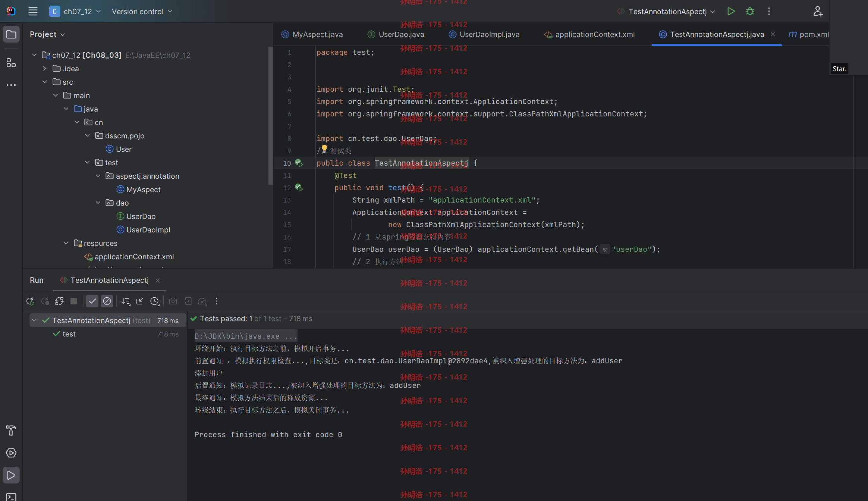
Task: Open the Build hammer tool window
Action: (11, 430)
